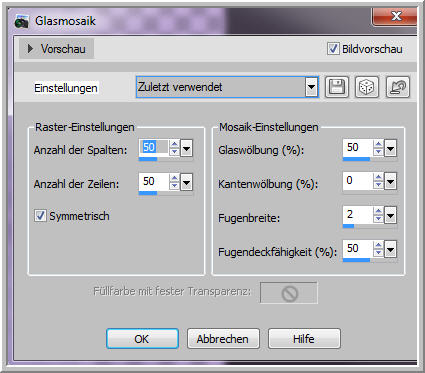This screenshot has height=373, width=425.
Task: Click the OK button
Action: 143,339
